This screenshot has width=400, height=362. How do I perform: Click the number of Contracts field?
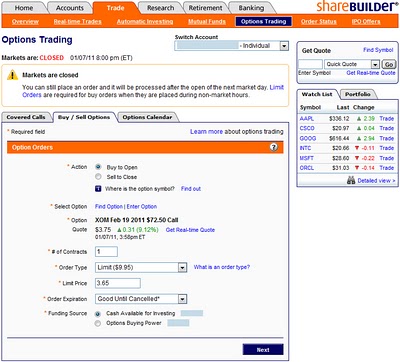click(x=106, y=251)
